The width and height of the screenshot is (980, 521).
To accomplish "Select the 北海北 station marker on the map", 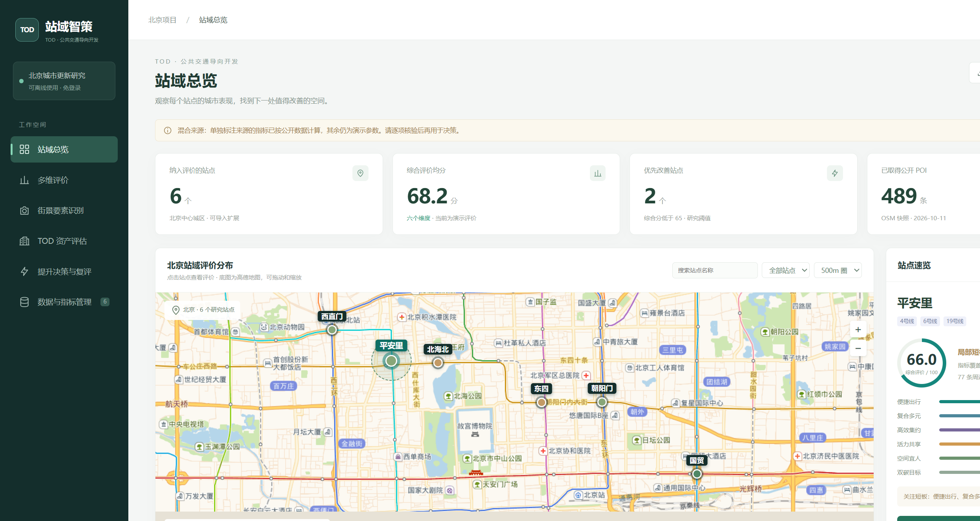I will [x=438, y=363].
